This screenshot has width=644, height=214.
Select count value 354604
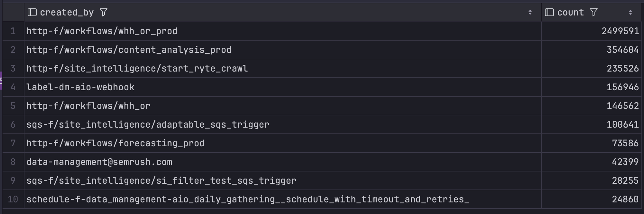tap(622, 50)
